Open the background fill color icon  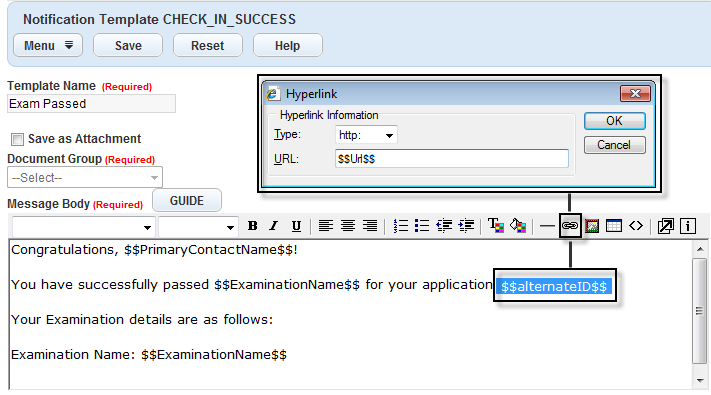tap(518, 225)
